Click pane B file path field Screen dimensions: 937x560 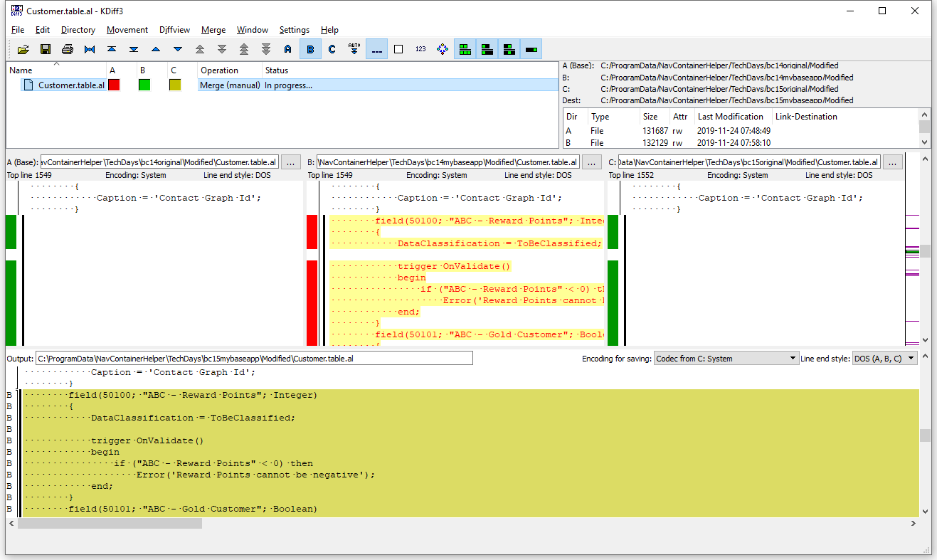coord(448,162)
